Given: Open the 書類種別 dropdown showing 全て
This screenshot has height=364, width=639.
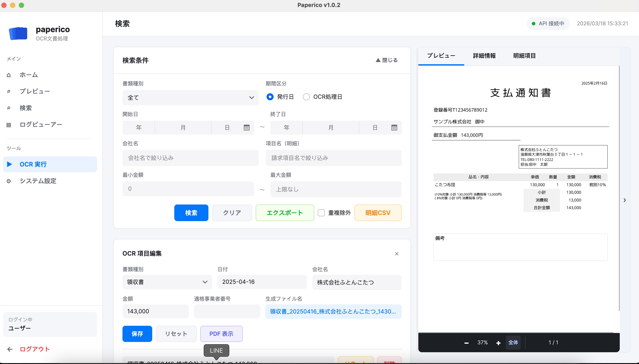Looking at the screenshot, I should (x=190, y=97).
